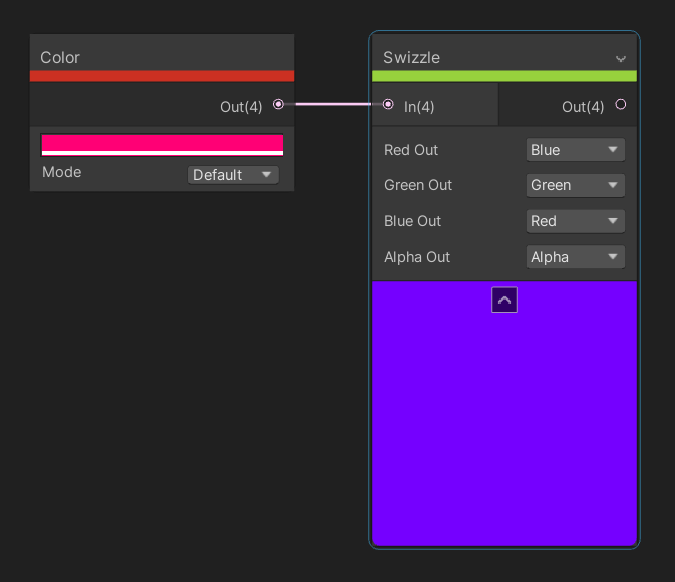Image resolution: width=675 pixels, height=582 pixels.
Task: Click the green bar under Swizzle title
Action: coord(504,76)
